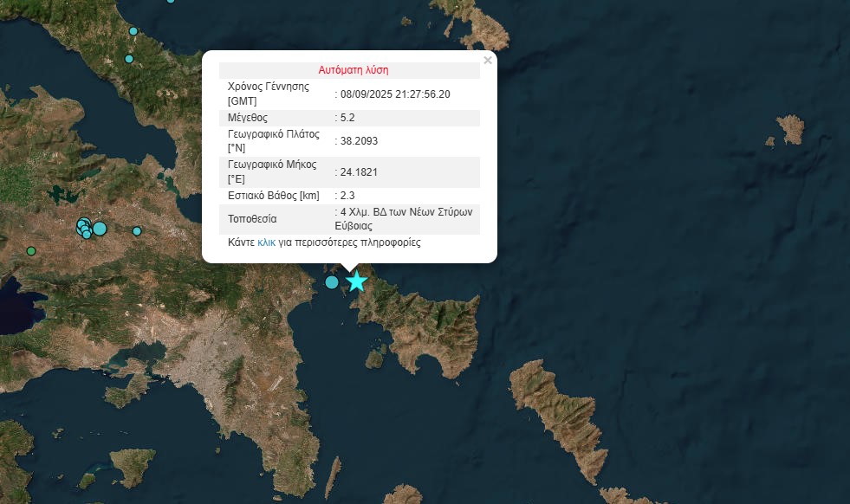Select the cyan star epicenter marker near Nea Styra

point(356,280)
